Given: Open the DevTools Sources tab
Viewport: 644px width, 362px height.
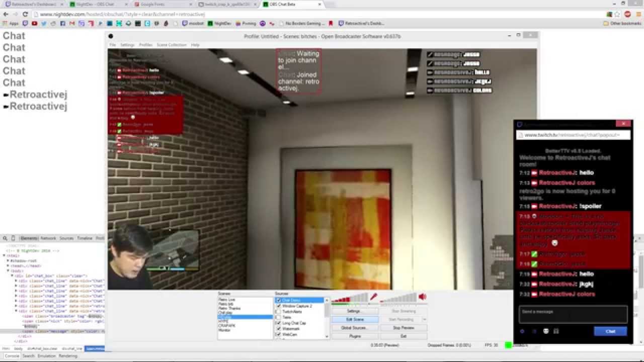Looking at the screenshot, I should click(x=66, y=238).
